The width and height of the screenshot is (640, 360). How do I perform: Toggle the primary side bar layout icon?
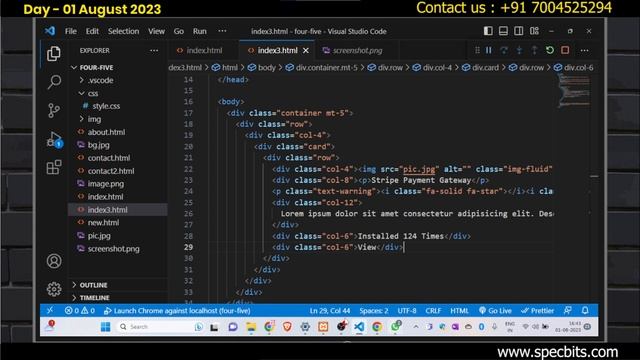tap(488, 31)
